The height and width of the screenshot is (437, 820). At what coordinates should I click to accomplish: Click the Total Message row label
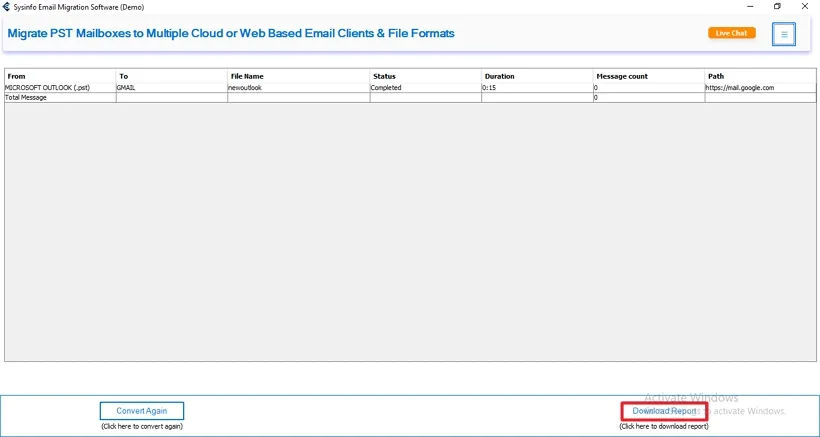point(60,98)
